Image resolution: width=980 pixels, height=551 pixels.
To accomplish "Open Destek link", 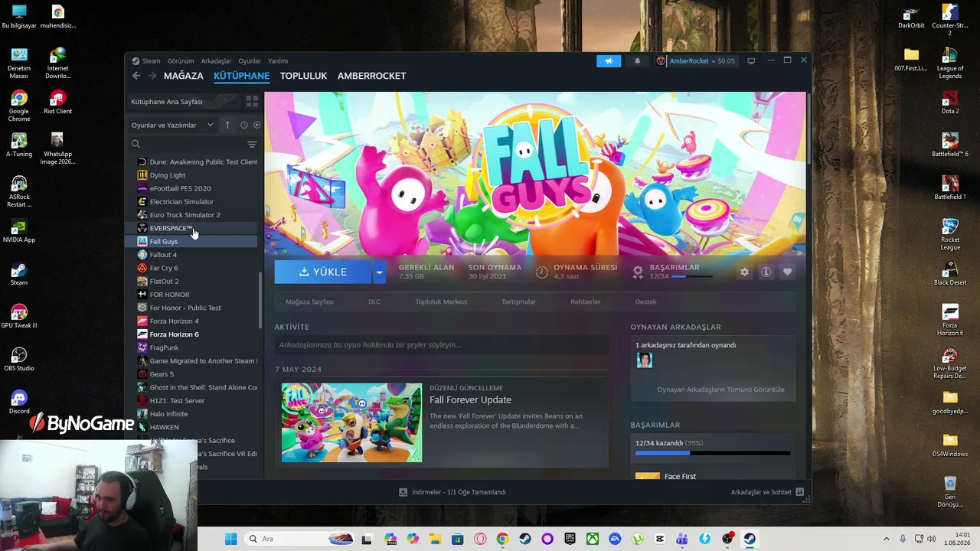I will coord(646,302).
